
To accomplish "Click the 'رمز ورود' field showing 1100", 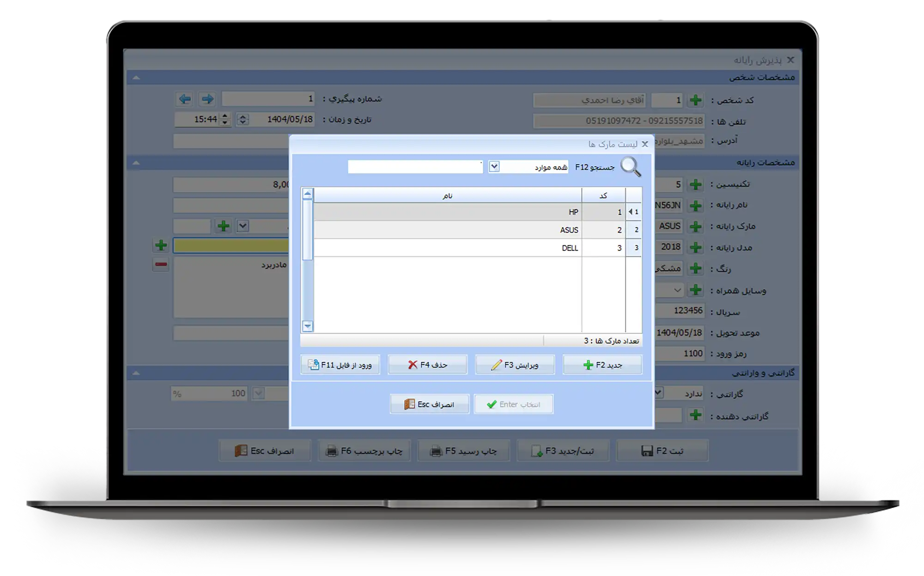I will [x=679, y=353].
